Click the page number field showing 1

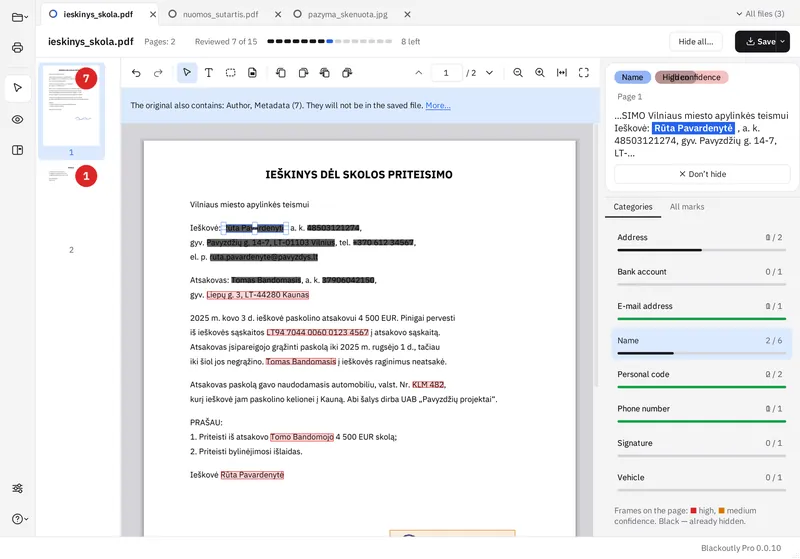[446, 73]
